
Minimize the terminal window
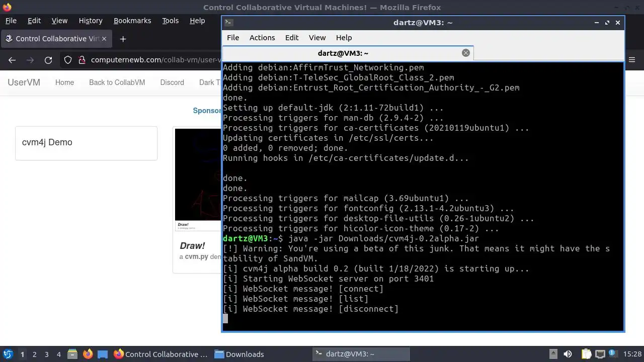coord(597,22)
